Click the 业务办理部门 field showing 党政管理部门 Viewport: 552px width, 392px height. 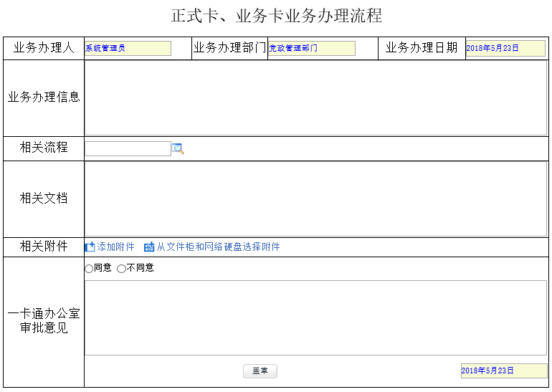(311, 49)
